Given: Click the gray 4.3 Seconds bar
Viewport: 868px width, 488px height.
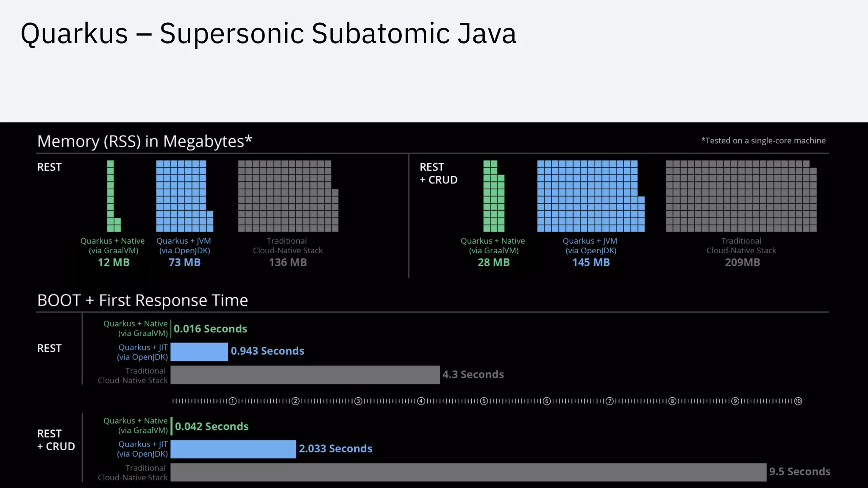Looking at the screenshot, I should coord(305,375).
